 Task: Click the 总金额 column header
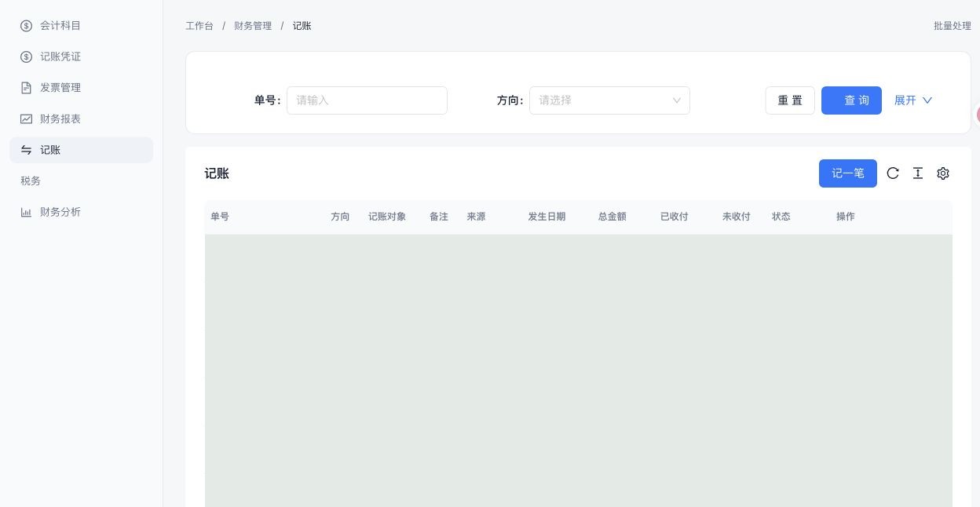612,217
